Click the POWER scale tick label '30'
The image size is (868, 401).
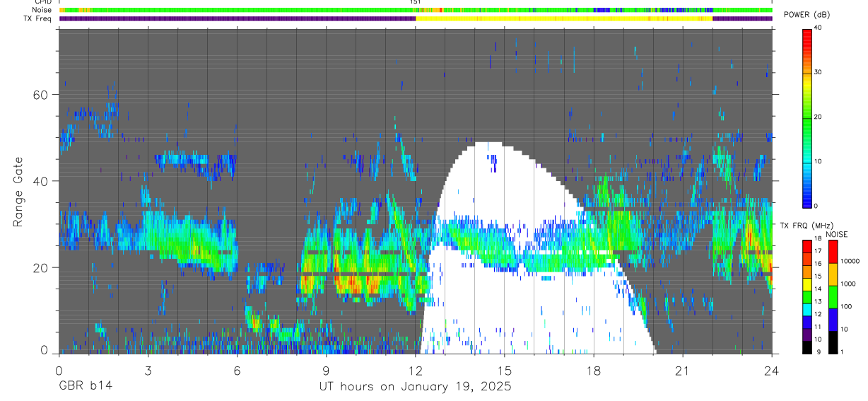819,73
